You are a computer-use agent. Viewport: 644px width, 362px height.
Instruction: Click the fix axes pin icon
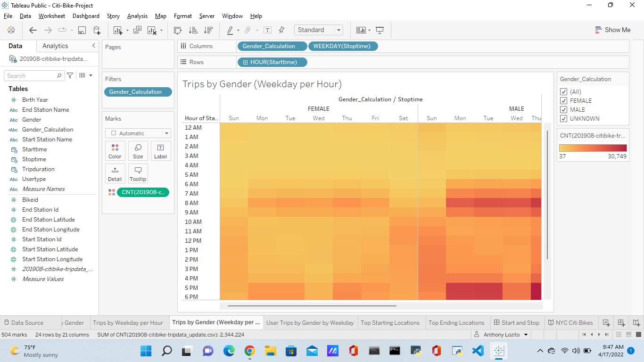281,30
